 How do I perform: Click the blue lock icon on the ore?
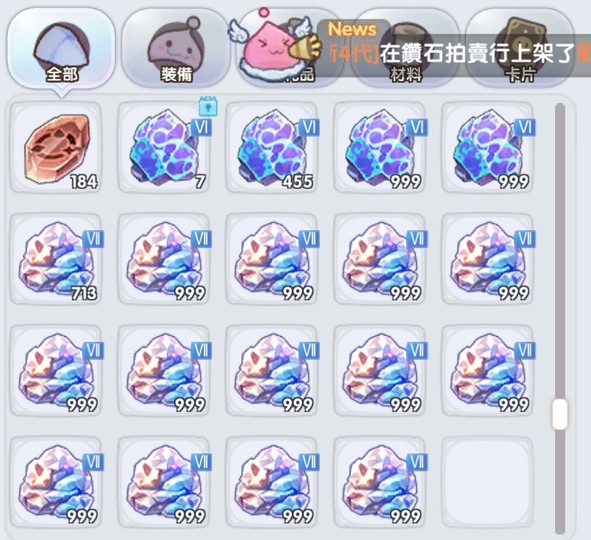(208, 106)
